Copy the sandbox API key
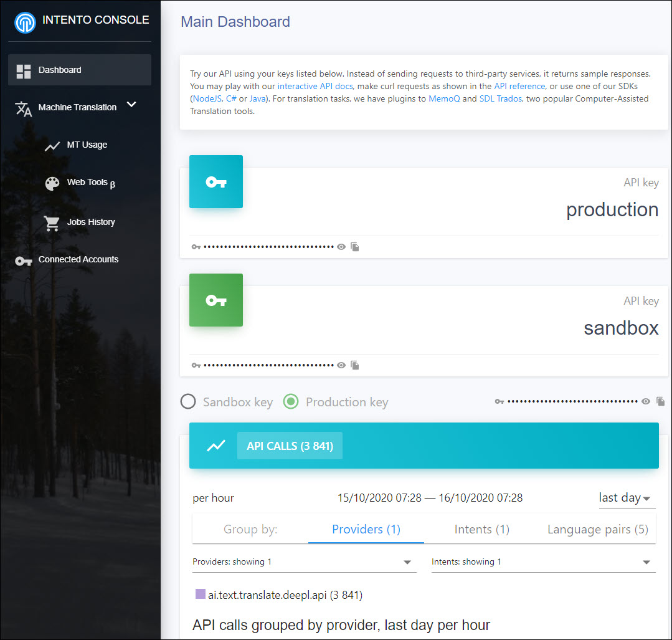Viewport: 672px width, 640px height. [x=355, y=365]
